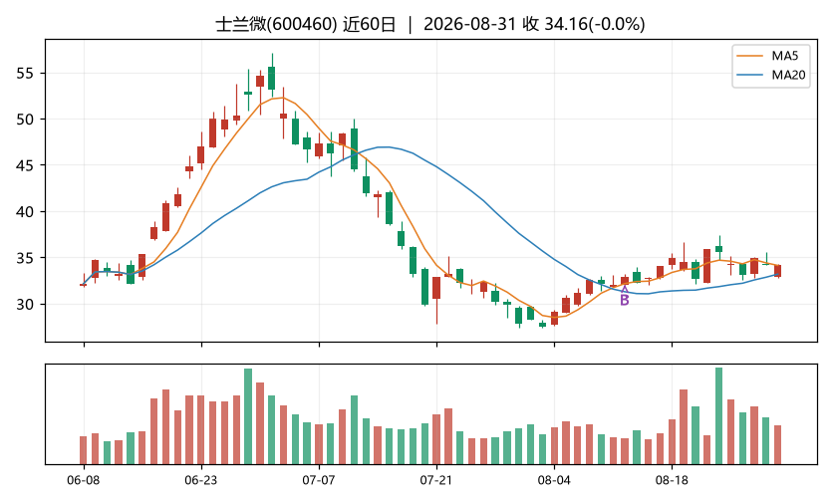The height and width of the screenshot is (504, 833).
Task: Click the x-axis date 06-08
Action: [84, 481]
